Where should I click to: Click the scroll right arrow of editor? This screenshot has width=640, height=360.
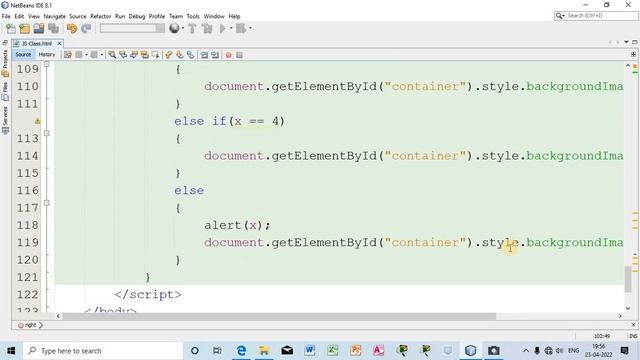pyautogui.click(x=620, y=316)
